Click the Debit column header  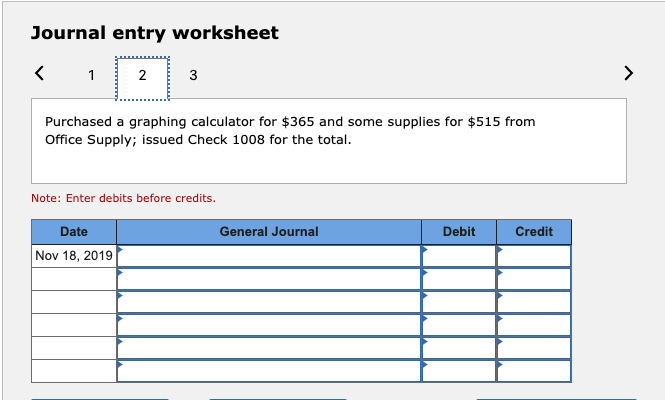click(x=459, y=232)
